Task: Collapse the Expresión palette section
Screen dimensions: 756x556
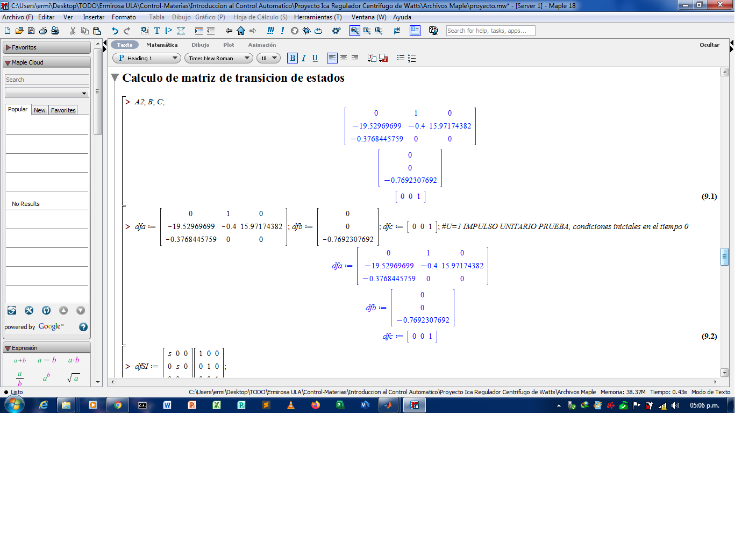Action: (8, 348)
